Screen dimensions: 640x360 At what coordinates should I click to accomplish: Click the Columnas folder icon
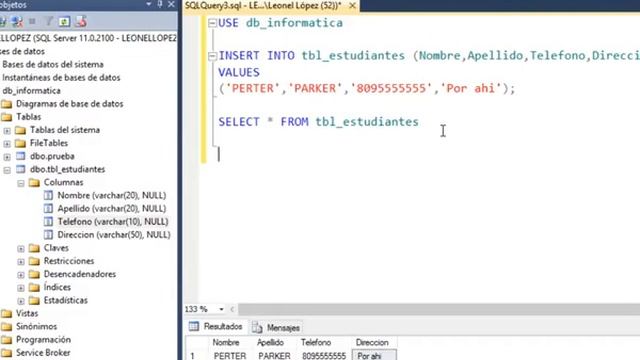(34, 182)
